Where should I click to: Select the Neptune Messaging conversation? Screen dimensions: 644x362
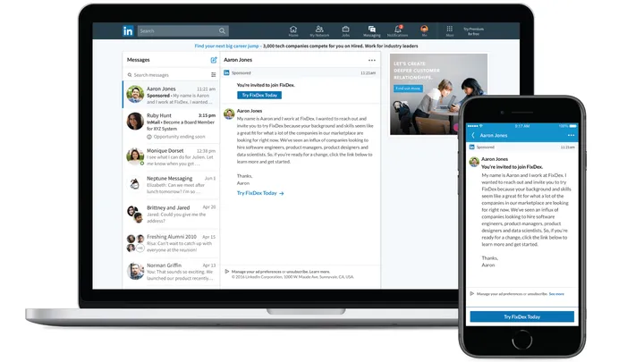pos(171,185)
